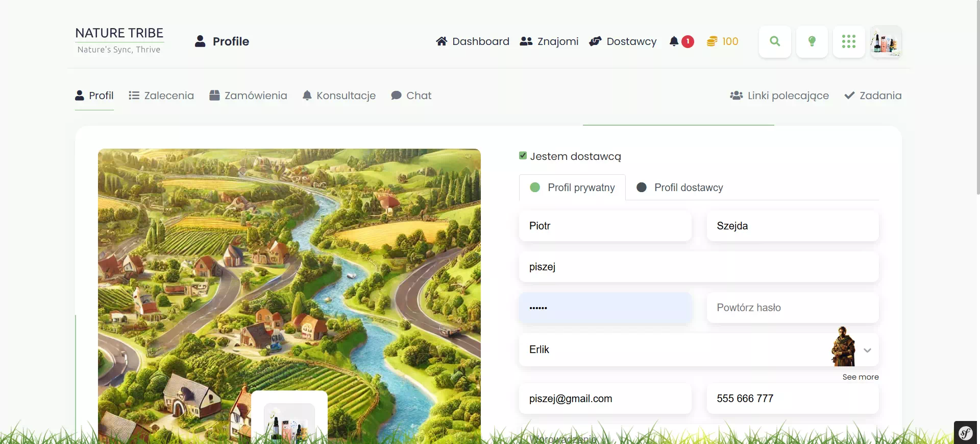Open Dostawcy with the handshake icon
Screen dimensions: 980x444
(595, 41)
